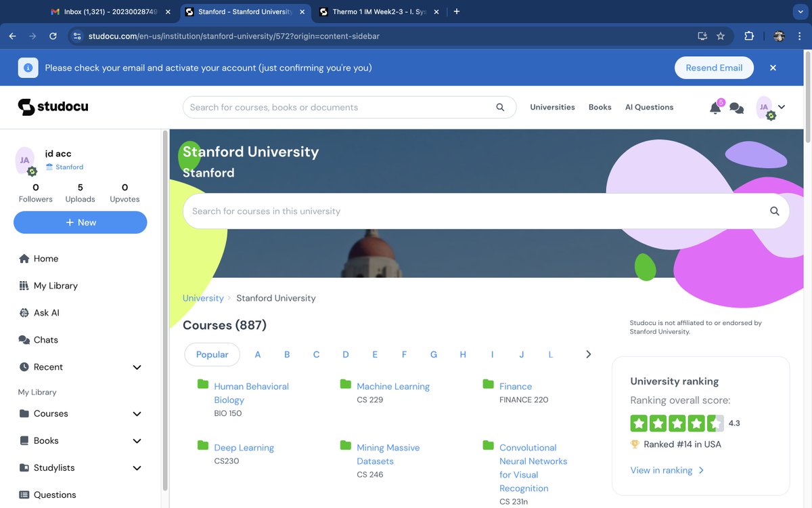Click the sidebar vertical scrollbar

pyautogui.click(x=165, y=312)
